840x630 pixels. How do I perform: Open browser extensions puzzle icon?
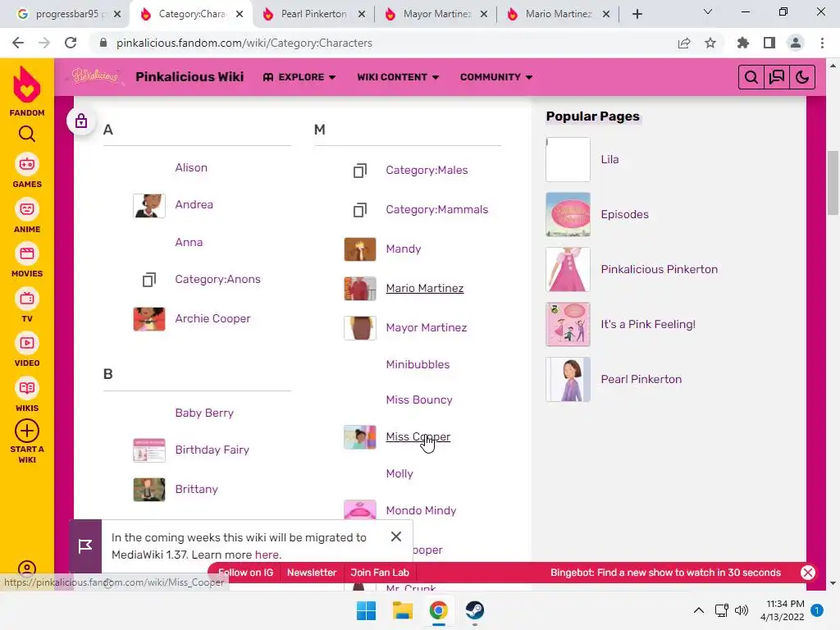[x=742, y=43]
